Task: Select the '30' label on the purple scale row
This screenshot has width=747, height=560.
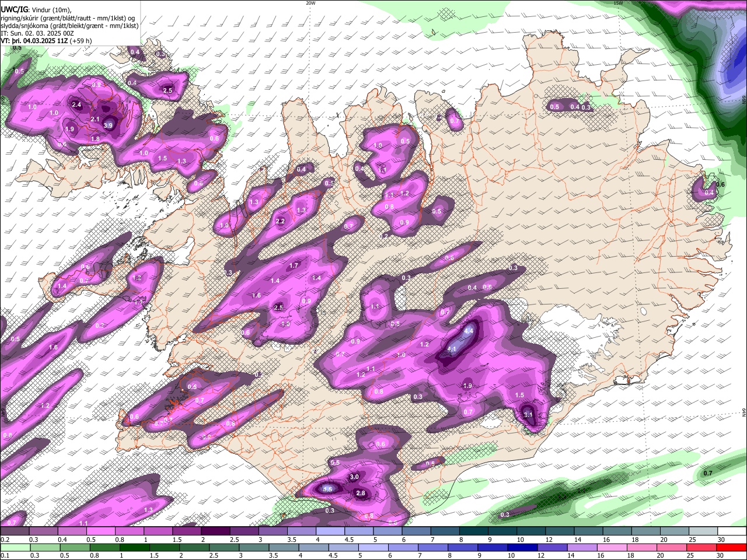Action: click(721, 540)
